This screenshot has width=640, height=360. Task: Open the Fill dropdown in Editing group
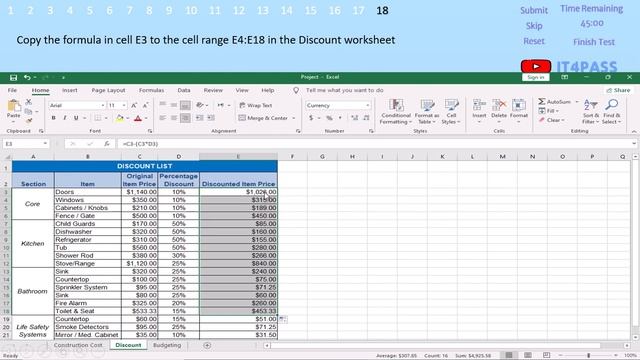click(549, 111)
